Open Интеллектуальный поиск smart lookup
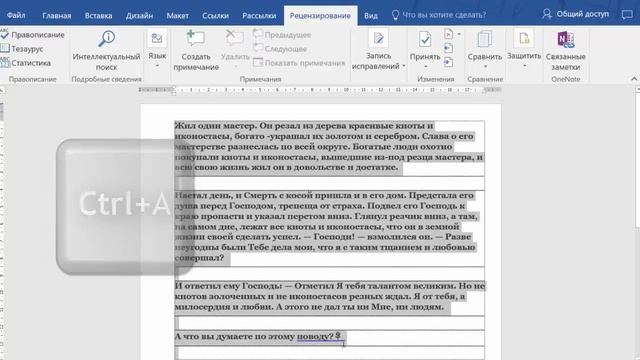The width and height of the screenshot is (640, 360). click(x=106, y=51)
